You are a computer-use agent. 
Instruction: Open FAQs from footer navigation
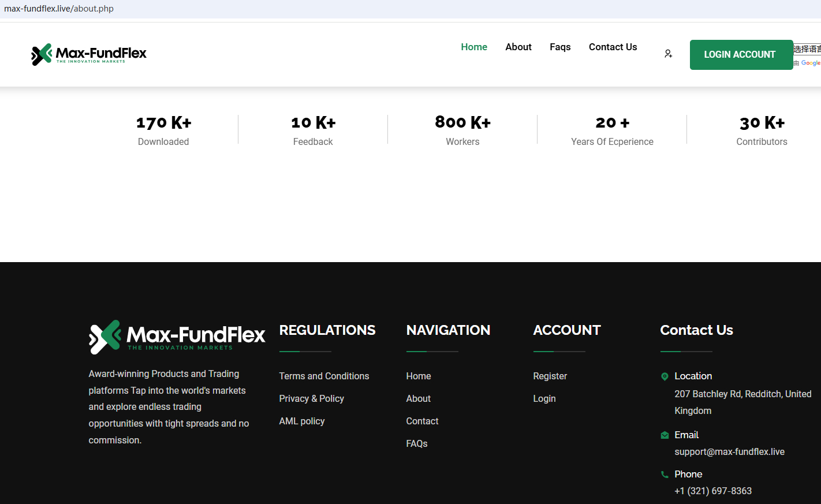[416, 444]
